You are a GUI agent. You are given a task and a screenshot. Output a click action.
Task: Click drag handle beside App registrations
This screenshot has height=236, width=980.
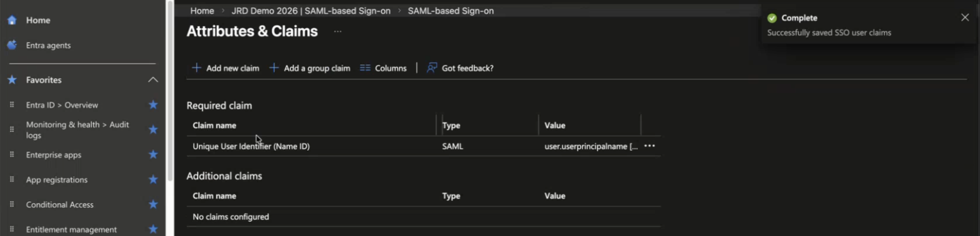click(12, 179)
